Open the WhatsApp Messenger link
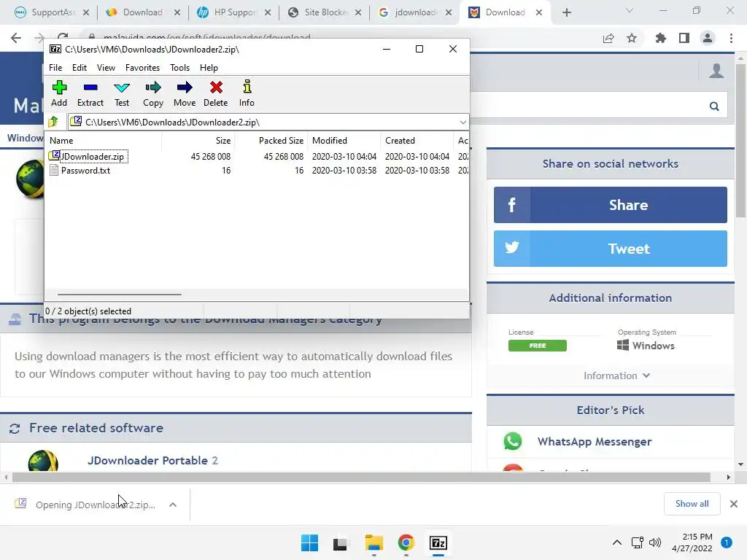Image resolution: width=747 pixels, height=560 pixels. coord(594,441)
